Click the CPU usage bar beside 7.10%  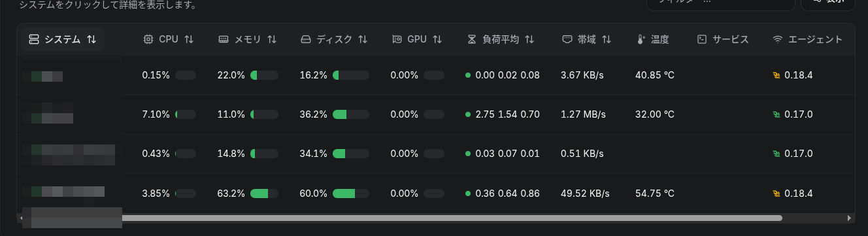(x=186, y=114)
